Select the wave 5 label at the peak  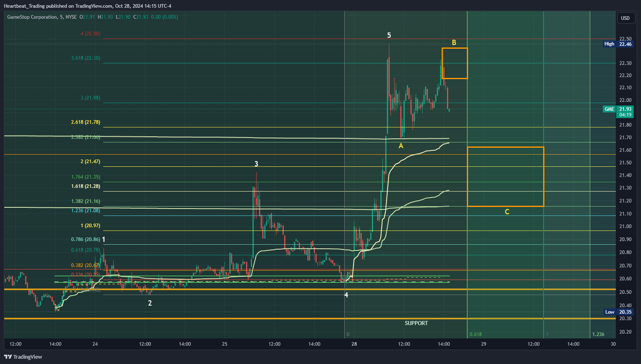coord(389,35)
